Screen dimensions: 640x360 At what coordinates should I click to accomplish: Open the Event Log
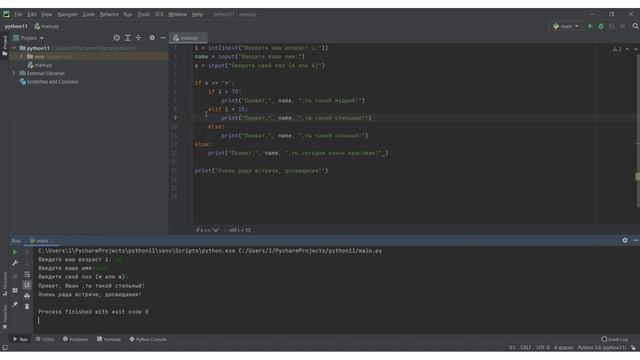click(614, 339)
